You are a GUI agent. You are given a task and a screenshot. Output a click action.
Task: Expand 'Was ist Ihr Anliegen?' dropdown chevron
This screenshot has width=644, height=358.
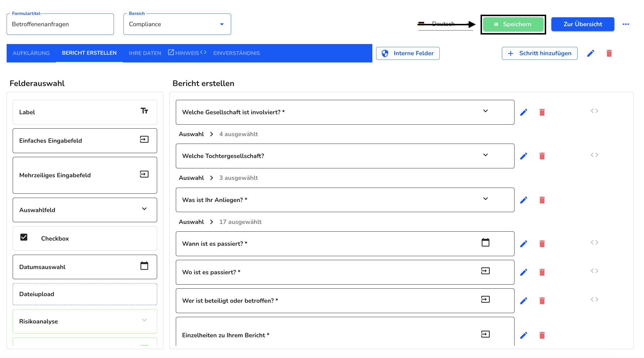click(x=485, y=199)
